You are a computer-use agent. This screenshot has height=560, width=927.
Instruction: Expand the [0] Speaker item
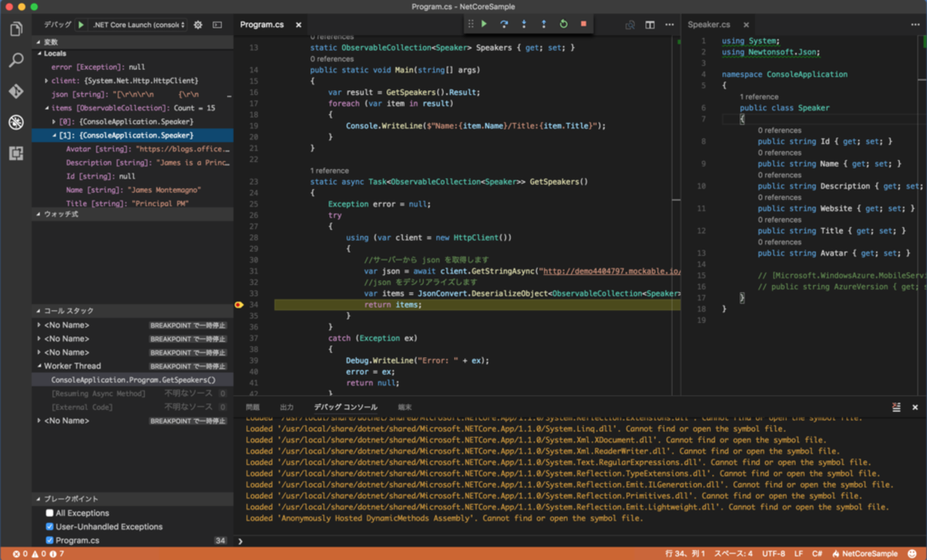point(54,122)
